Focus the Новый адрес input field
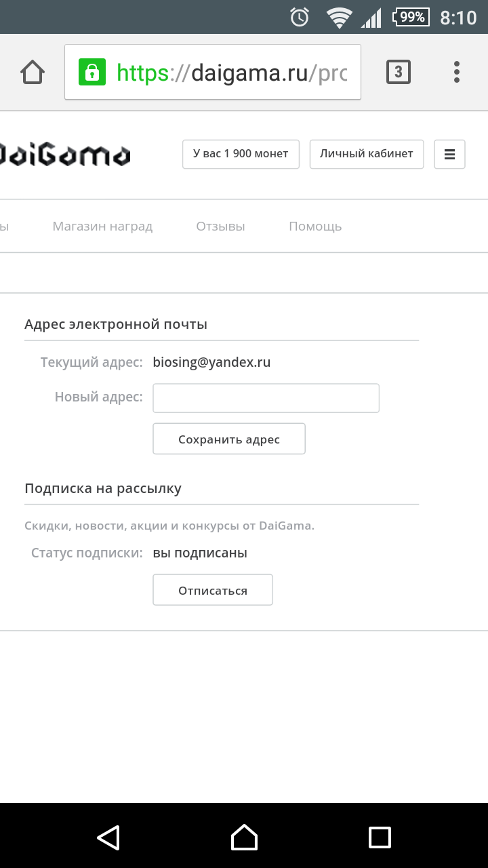The width and height of the screenshot is (488, 868). coord(266,398)
